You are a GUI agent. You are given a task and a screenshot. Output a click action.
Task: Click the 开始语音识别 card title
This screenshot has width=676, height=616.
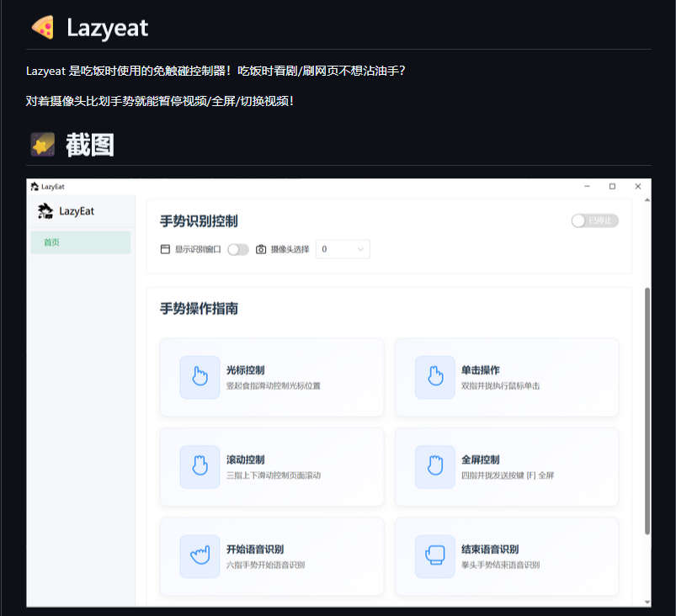coord(255,550)
